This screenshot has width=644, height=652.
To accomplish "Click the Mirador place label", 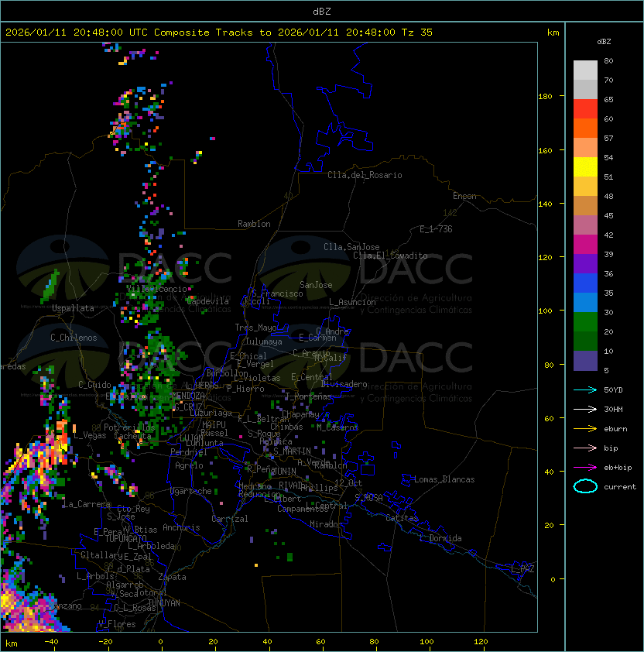I will (326, 524).
